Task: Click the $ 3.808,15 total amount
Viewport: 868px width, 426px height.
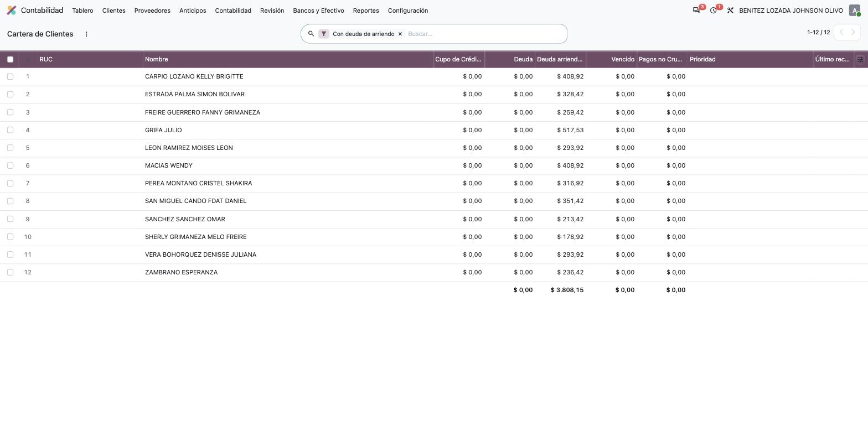Action: pos(567,290)
